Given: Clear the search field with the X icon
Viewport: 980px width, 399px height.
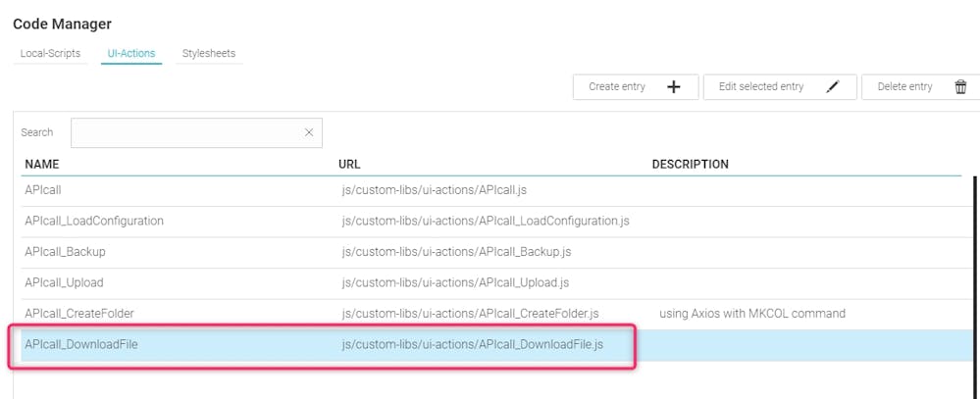Looking at the screenshot, I should (x=309, y=132).
